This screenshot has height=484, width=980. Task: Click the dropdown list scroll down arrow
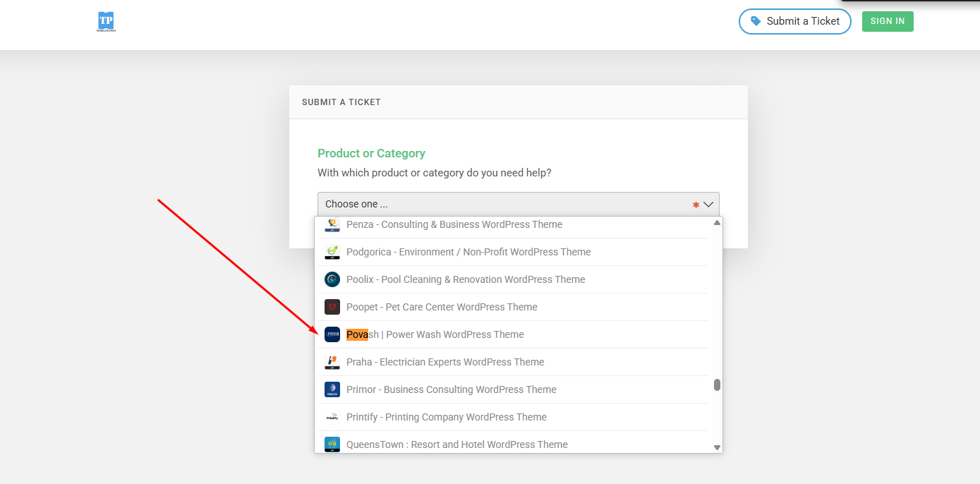tap(717, 447)
